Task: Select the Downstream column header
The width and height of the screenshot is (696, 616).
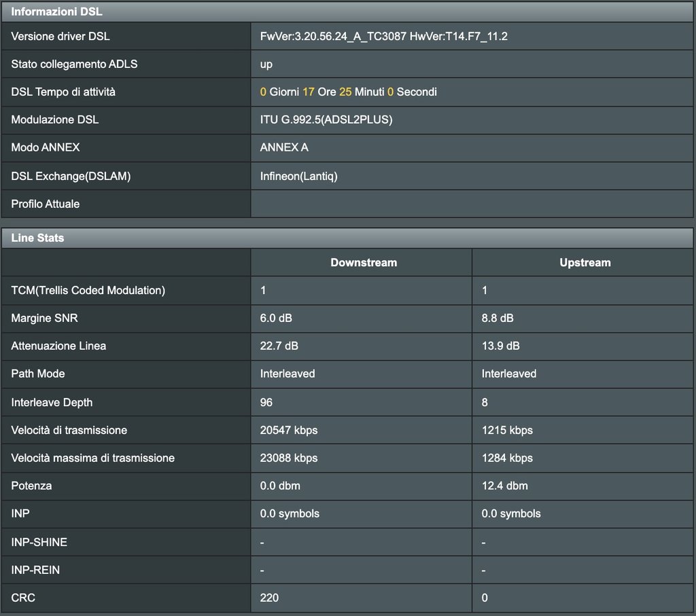Action: click(x=364, y=262)
